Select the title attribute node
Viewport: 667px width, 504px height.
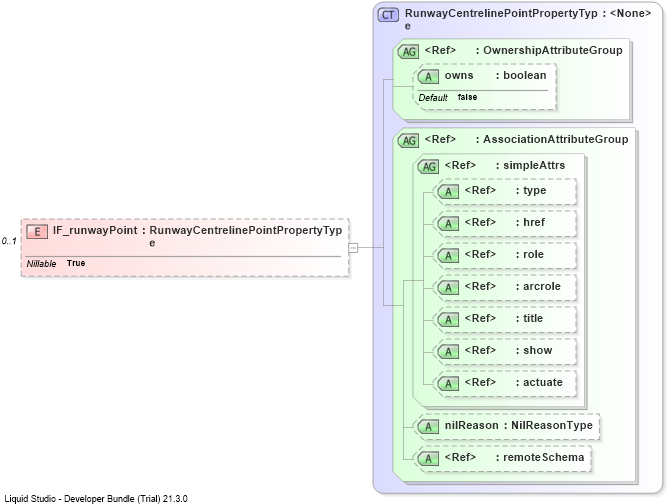(505, 319)
